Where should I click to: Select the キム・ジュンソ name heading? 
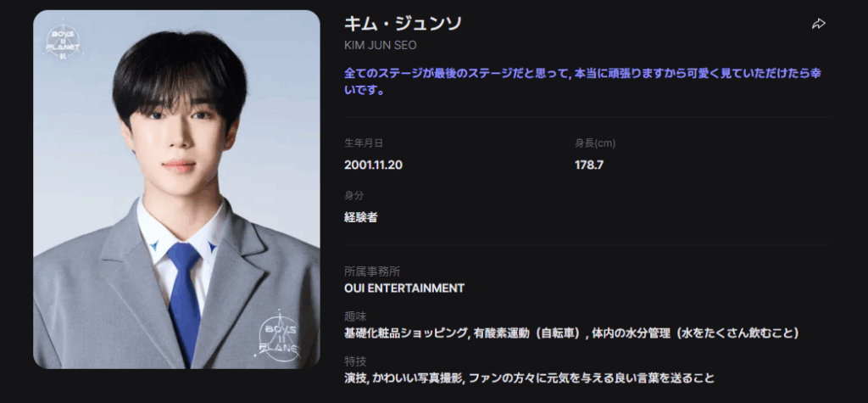pos(403,24)
